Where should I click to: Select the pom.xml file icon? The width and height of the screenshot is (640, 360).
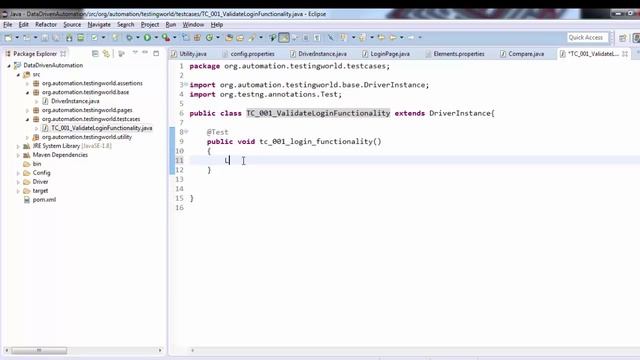coord(27,200)
